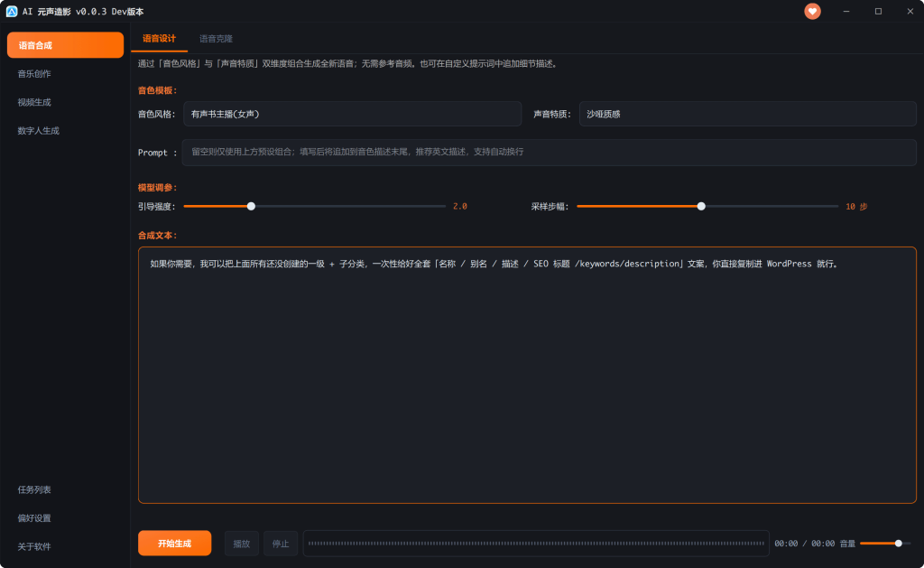Screen dimensions: 924x568
Task: Click the 播放 button
Action: (242, 544)
